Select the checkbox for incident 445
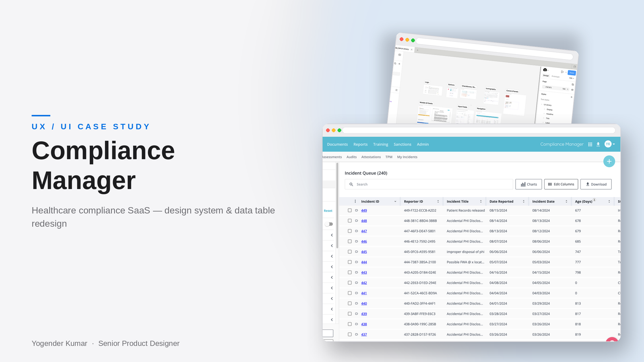644x362 pixels. coord(350,252)
